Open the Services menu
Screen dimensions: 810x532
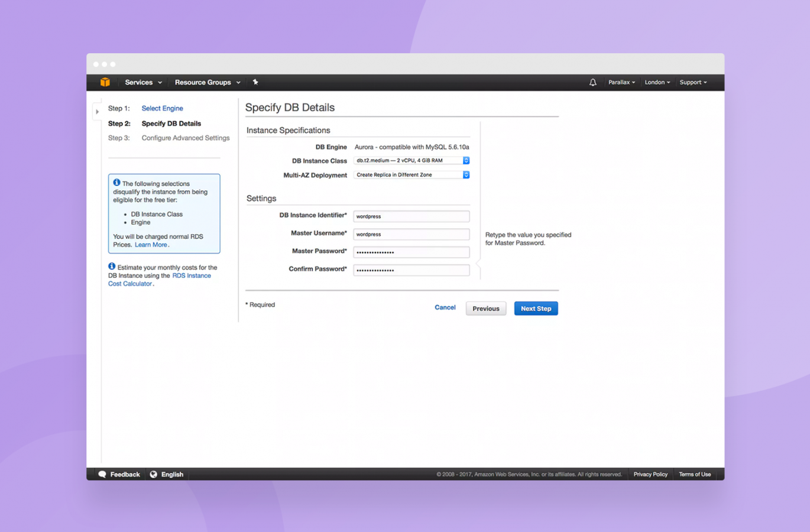[x=143, y=83]
